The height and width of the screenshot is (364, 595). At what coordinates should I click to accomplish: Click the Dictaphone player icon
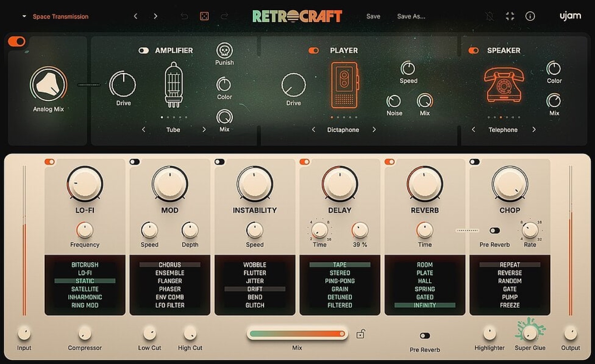click(344, 85)
